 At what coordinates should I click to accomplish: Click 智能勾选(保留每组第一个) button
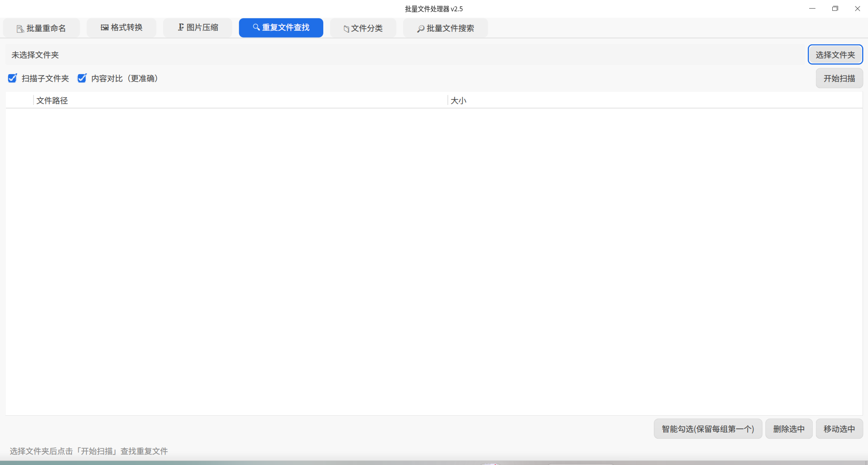[708, 429]
